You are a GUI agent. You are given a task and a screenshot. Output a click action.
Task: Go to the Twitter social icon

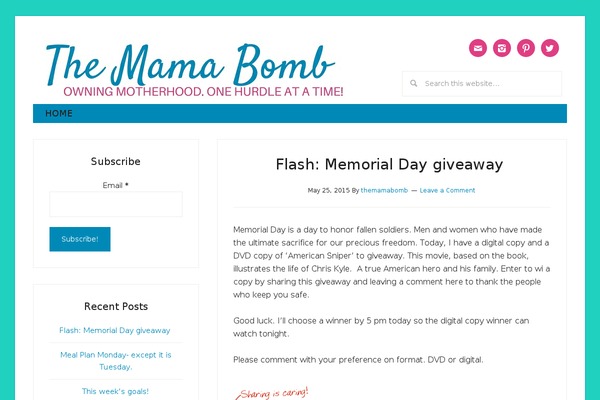550,48
